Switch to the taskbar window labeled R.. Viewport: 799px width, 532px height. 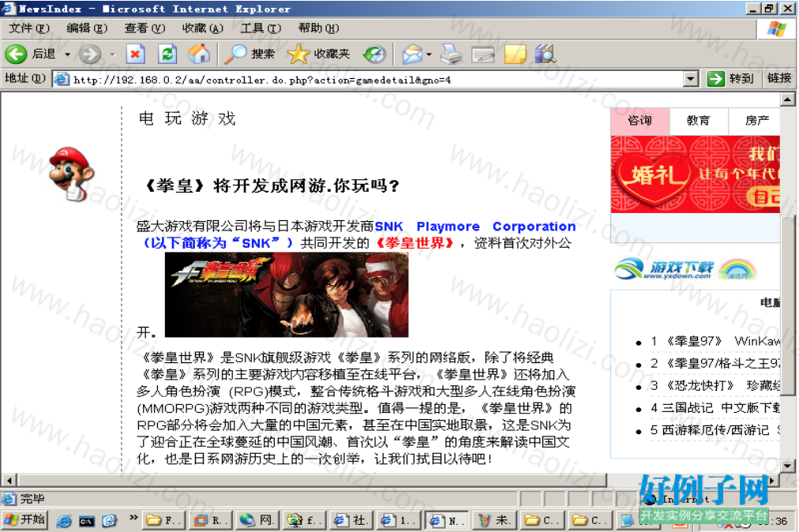click(211, 520)
